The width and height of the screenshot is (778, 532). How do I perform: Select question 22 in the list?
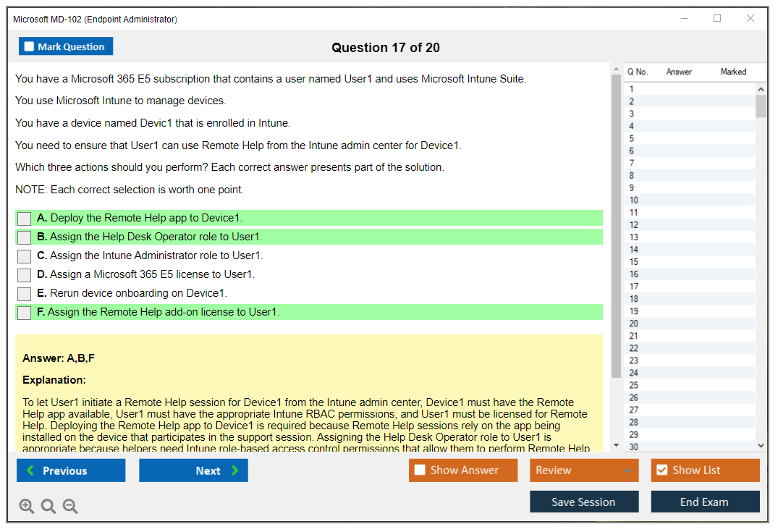click(690, 348)
